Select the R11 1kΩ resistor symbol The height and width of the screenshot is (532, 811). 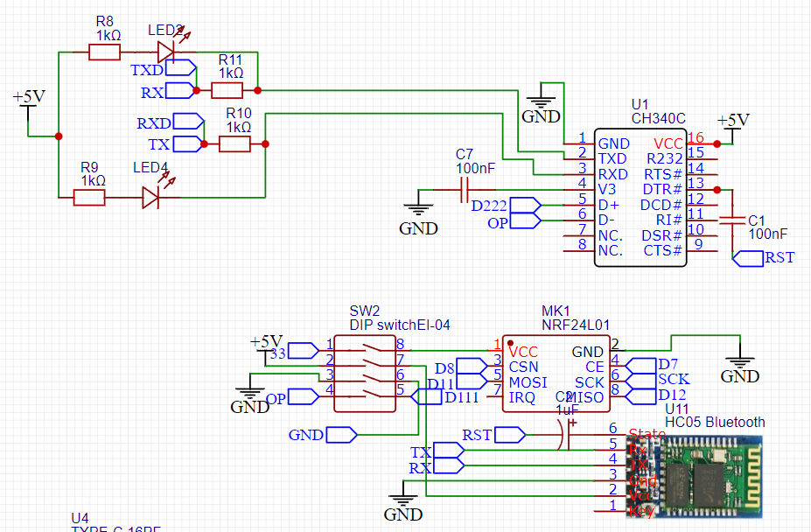click(227, 91)
